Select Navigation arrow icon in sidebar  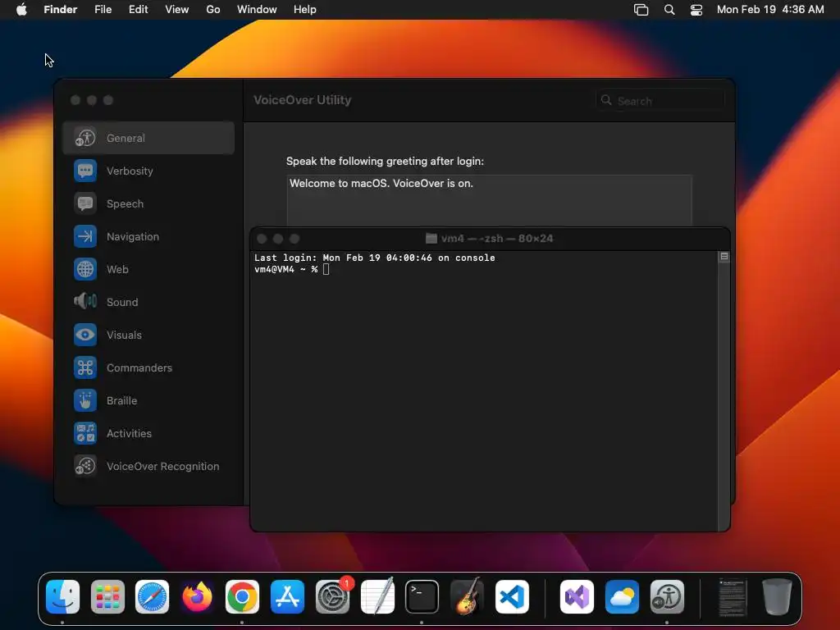pyautogui.click(x=85, y=236)
